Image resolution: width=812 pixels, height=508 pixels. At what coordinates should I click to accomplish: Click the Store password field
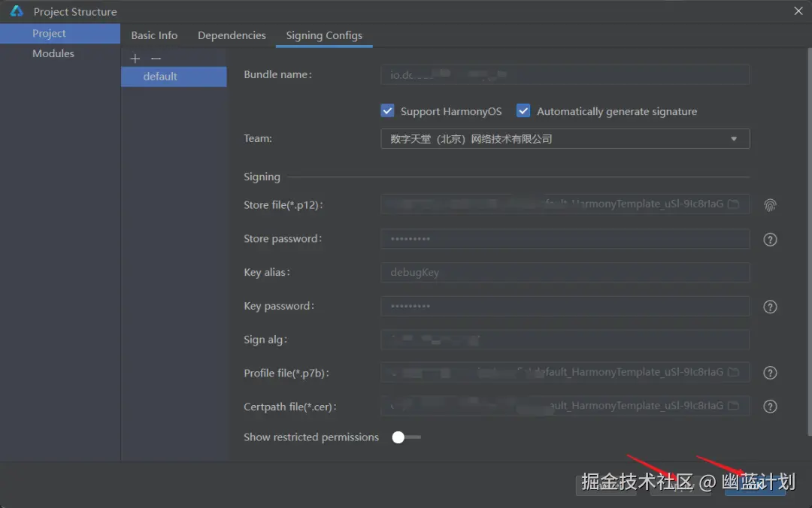coord(565,239)
